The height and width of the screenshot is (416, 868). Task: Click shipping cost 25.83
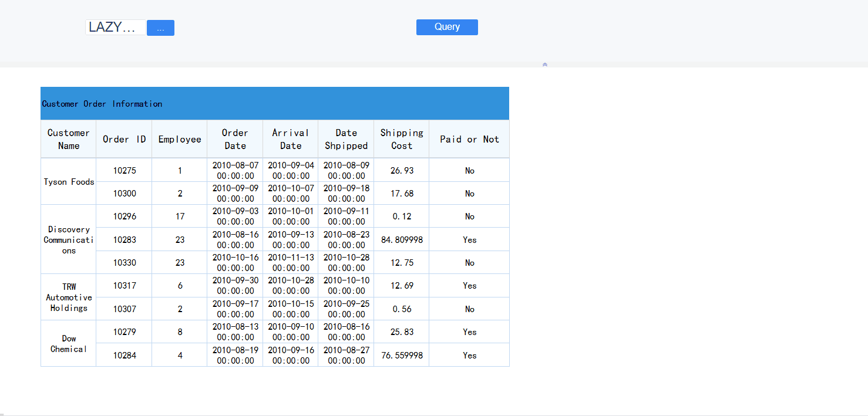(x=402, y=332)
